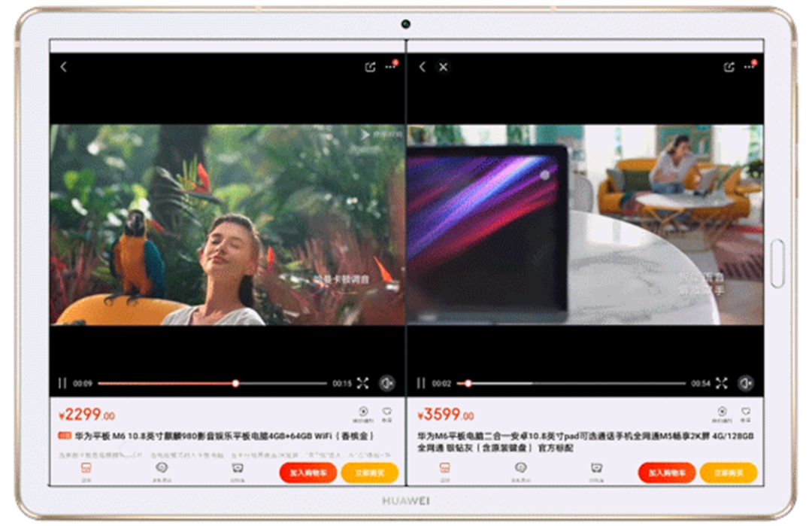
Task: Buy the ¥3599 tablet now with orange button
Action: click(729, 473)
